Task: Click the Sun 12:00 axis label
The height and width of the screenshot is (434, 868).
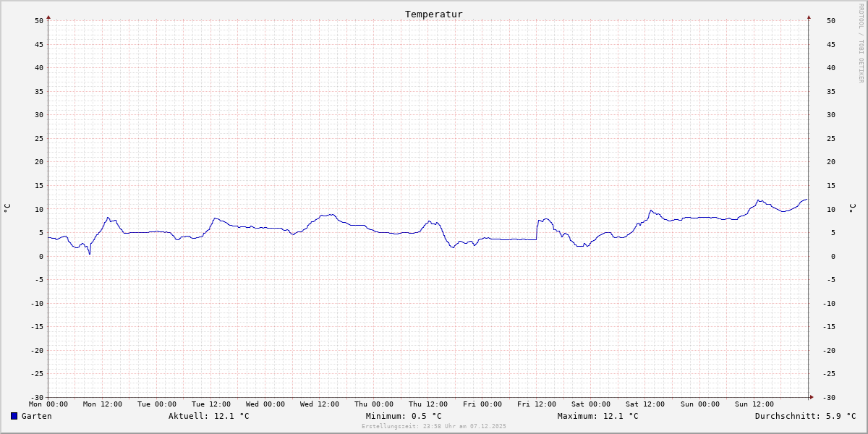Action: point(754,404)
